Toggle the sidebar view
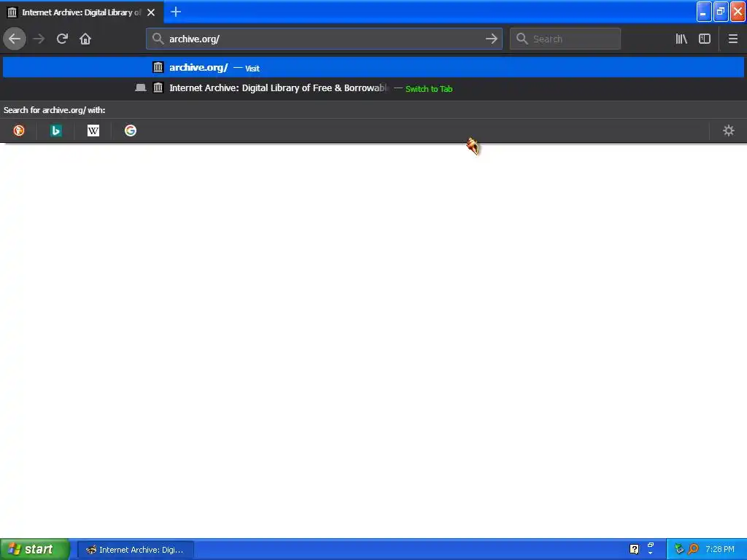This screenshot has width=747, height=560. click(705, 39)
